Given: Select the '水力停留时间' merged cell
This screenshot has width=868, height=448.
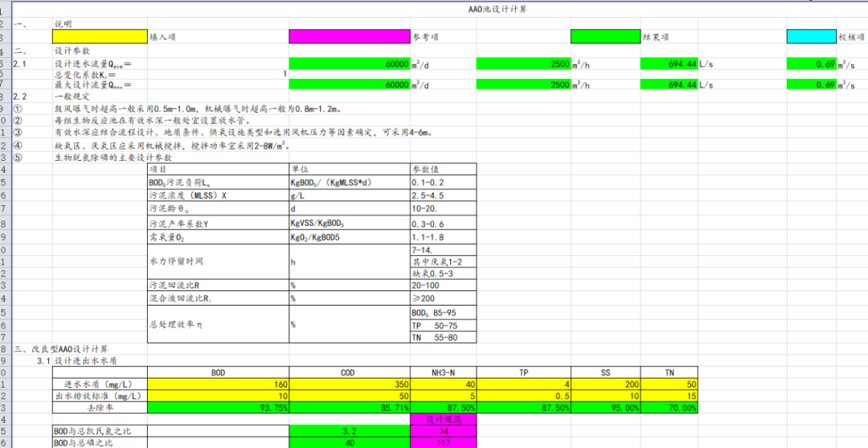Looking at the screenshot, I should (218, 262).
